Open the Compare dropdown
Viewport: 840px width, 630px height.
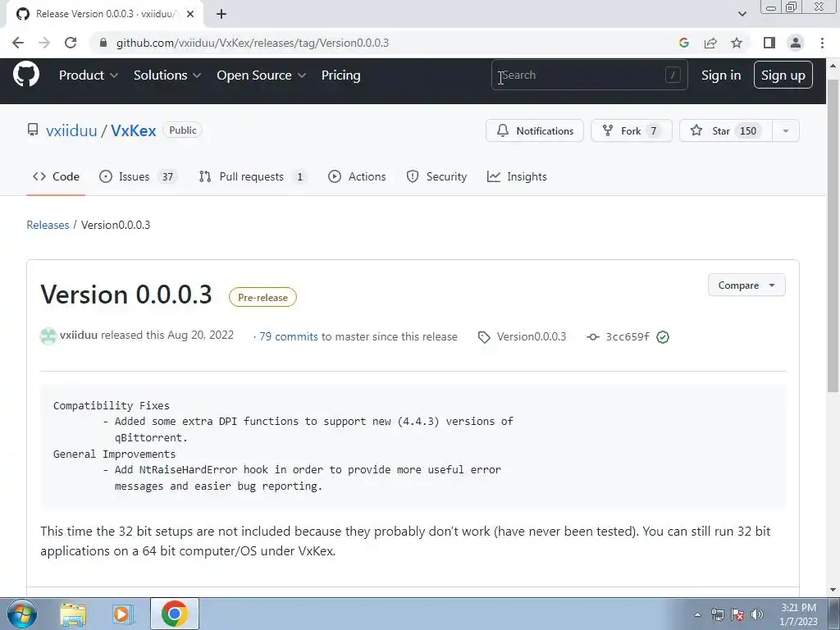pyautogui.click(x=746, y=285)
